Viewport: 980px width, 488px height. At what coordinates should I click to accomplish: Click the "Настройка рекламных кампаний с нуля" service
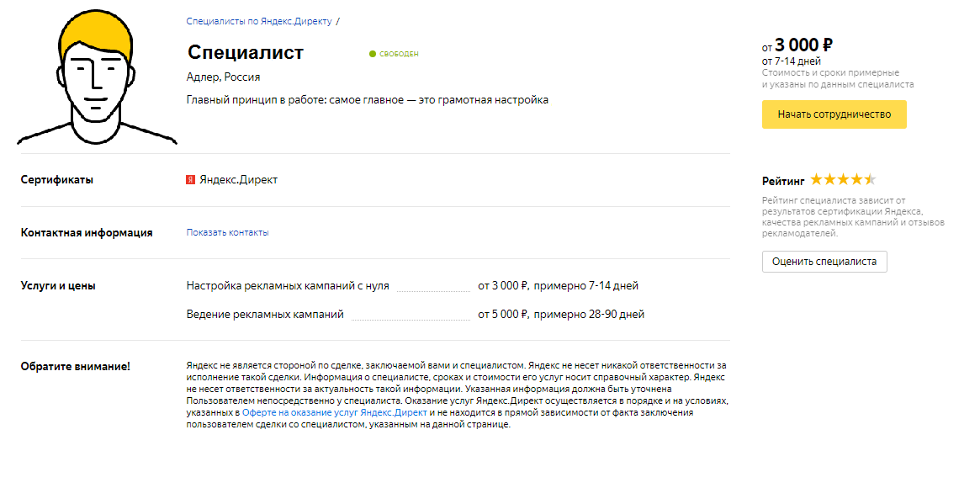point(289,286)
